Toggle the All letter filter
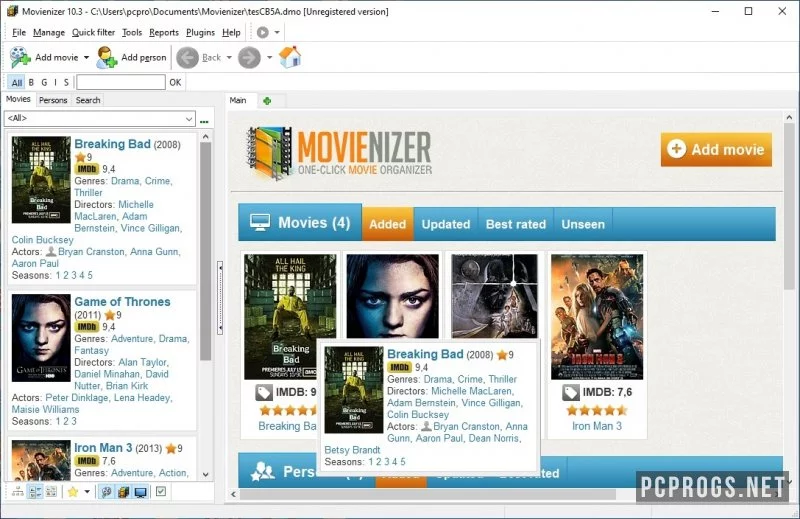The height and width of the screenshot is (519, 800). click(x=17, y=82)
